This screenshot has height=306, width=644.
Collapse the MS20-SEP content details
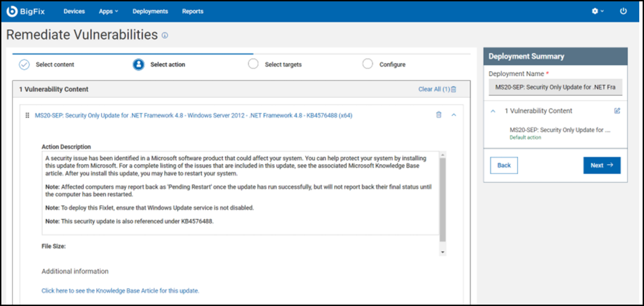(x=454, y=115)
